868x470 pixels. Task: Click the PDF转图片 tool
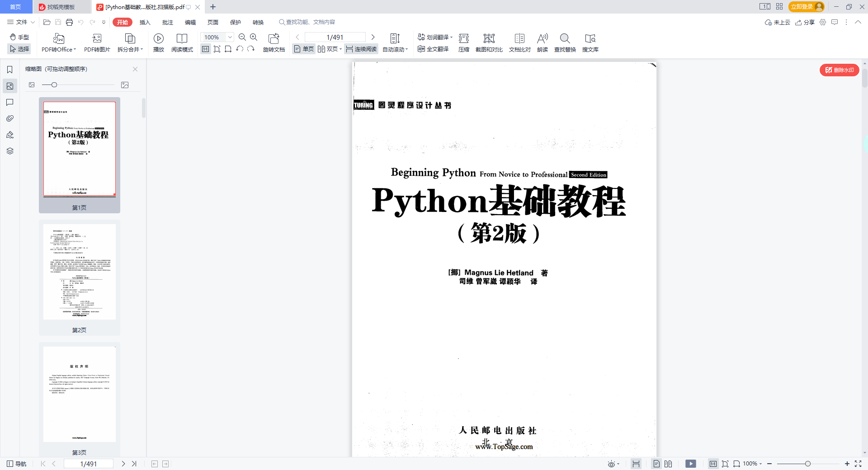tap(97, 43)
